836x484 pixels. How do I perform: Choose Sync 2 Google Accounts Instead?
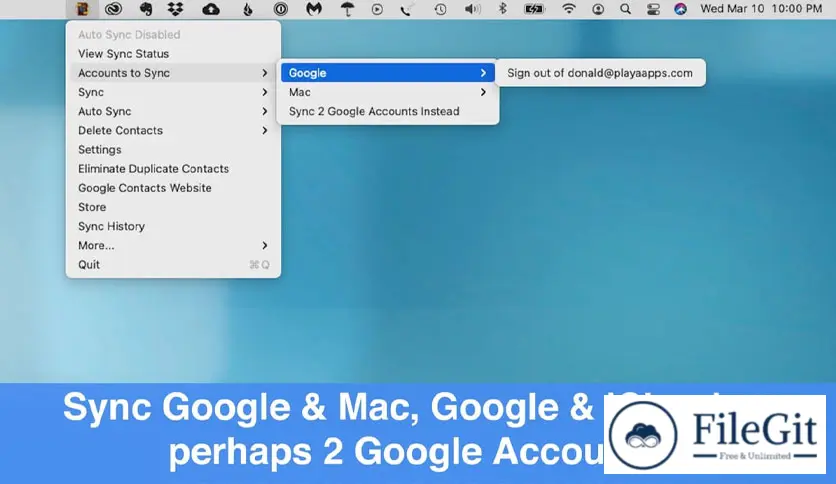[388, 111]
